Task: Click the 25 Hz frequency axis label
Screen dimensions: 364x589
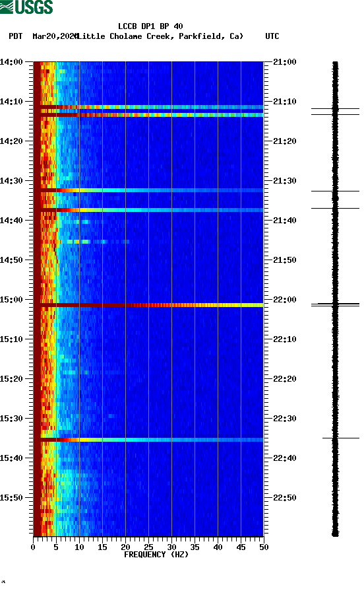Action: coord(148,547)
